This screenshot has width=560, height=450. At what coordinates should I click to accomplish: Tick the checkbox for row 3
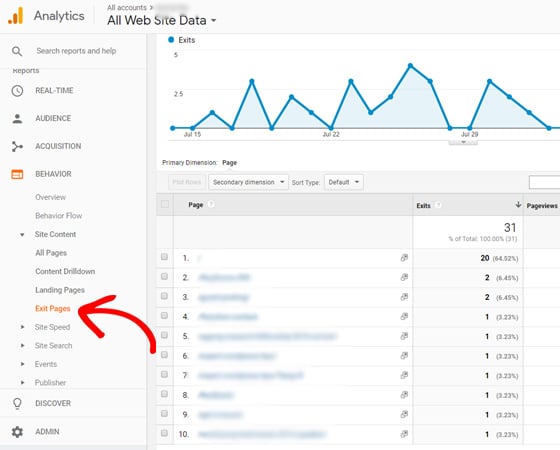[x=164, y=296]
